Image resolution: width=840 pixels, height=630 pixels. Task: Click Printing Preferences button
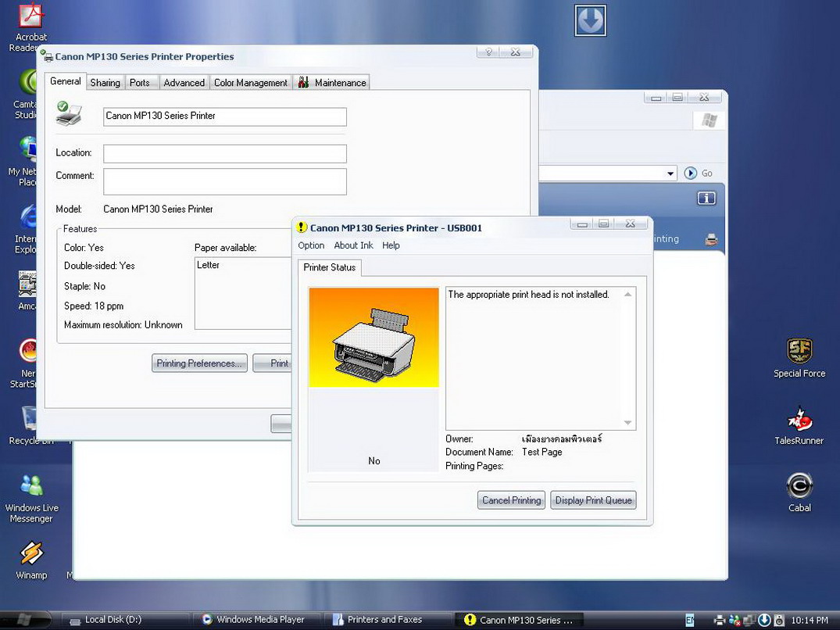(x=199, y=363)
